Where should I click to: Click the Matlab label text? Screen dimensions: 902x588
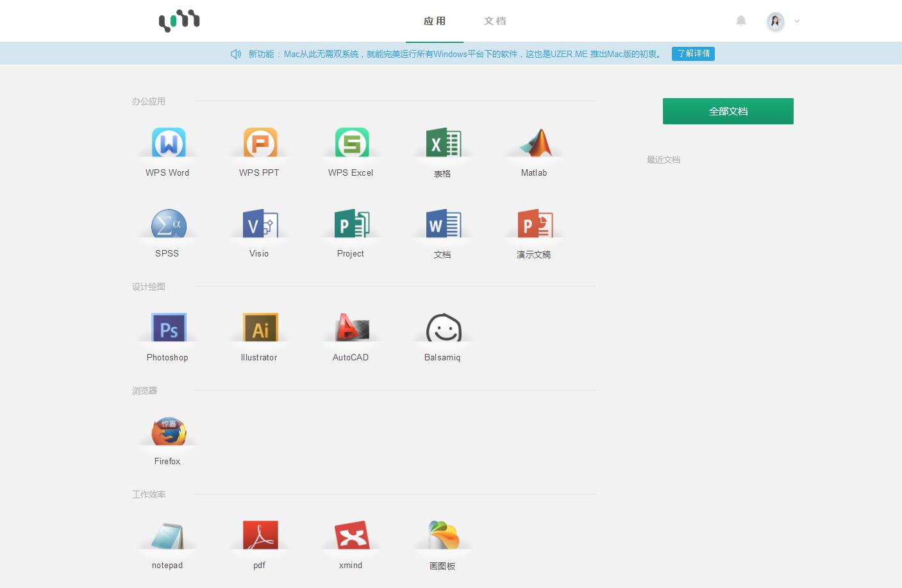click(x=534, y=172)
